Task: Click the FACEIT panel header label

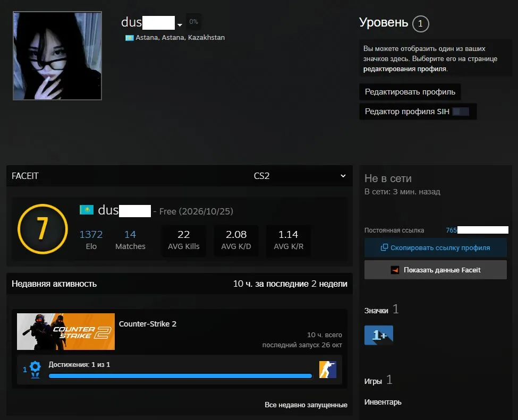Action: pos(25,176)
